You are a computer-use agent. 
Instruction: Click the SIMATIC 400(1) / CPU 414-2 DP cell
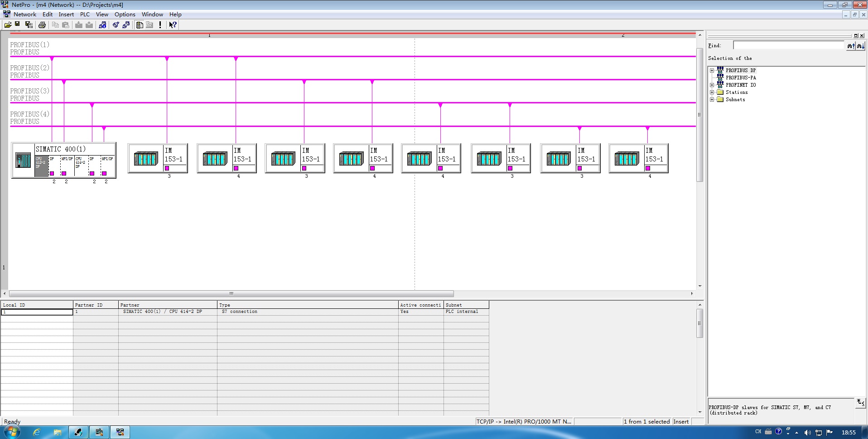168,312
